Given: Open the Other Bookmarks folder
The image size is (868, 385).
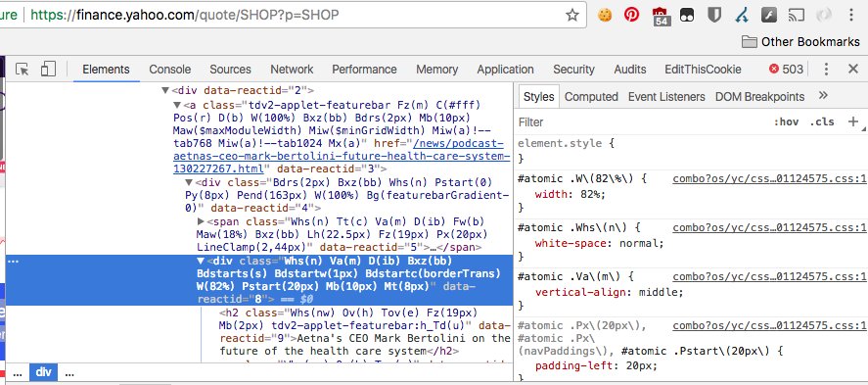Looking at the screenshot, I should click(x=800, y=42).
